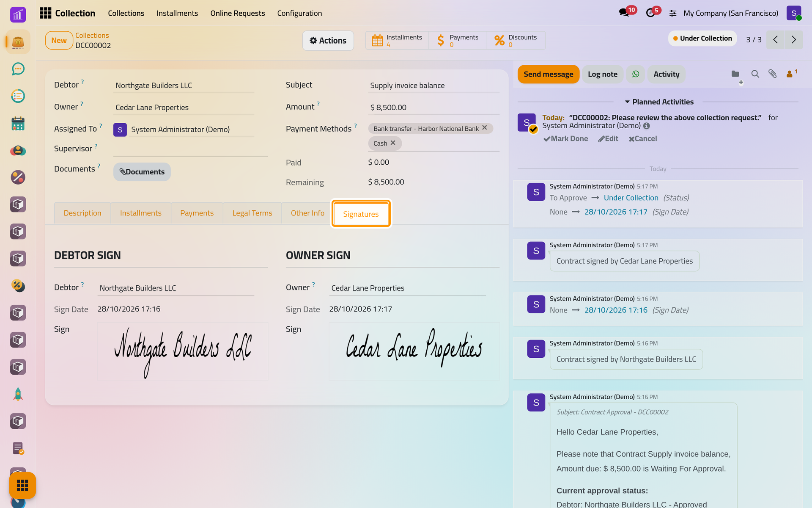The width and height of the screenshot is (812, 508).
Task: Open the calendar app icon in sidebar
Action: (18, 123)
